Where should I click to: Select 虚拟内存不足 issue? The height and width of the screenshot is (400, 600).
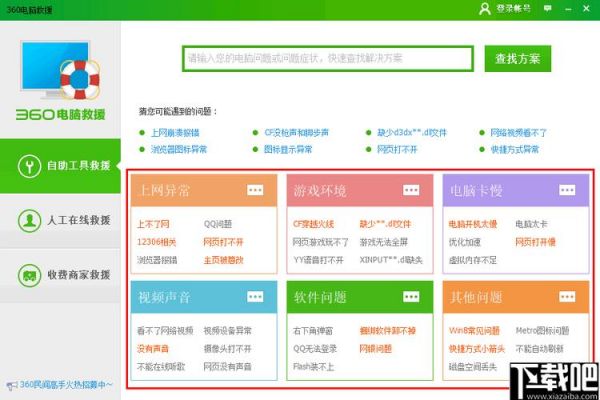[473, 260]
